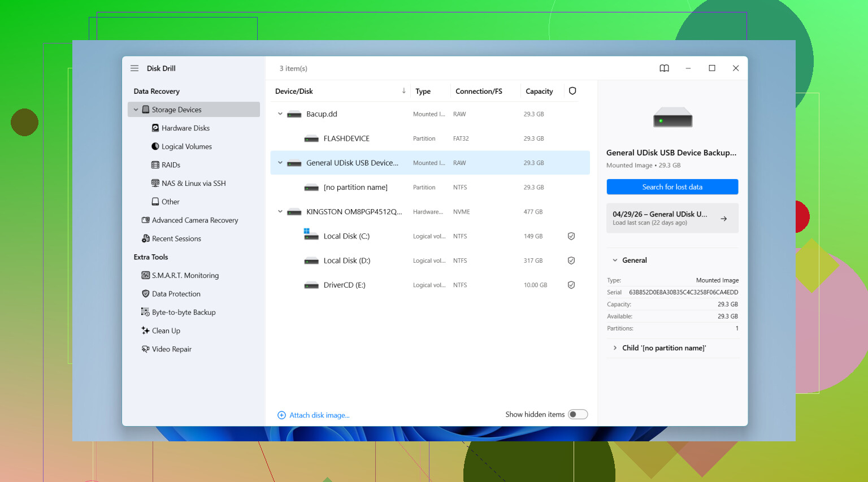This screenshot has height=482, width=868.
Task: Open Hardware Disks in the sidebar
Action: [x=185, y=128]
